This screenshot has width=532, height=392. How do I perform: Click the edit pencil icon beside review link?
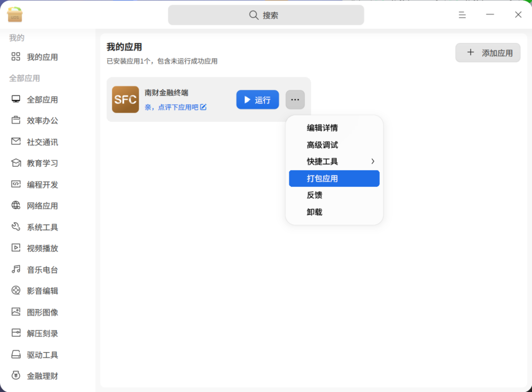204,107
